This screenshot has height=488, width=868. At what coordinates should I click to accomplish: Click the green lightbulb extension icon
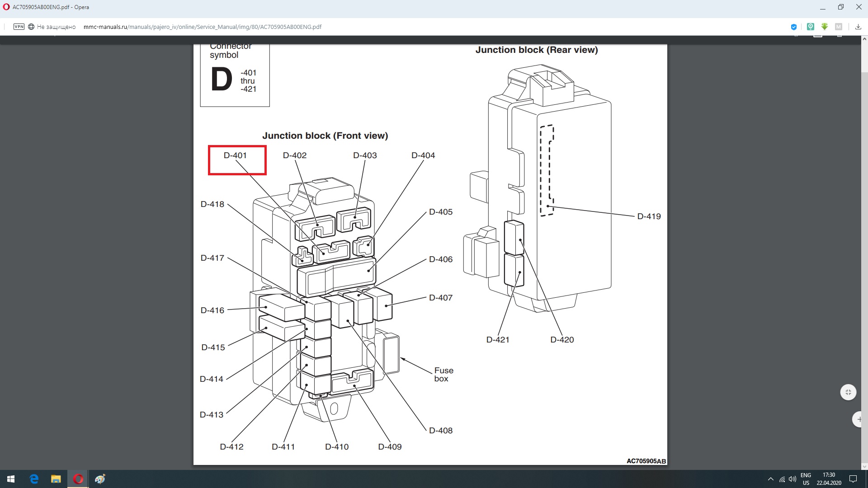(x=810, y=27)
